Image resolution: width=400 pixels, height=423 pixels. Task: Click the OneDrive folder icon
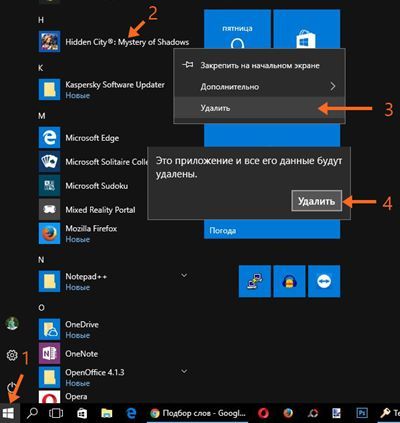point(49,329)
